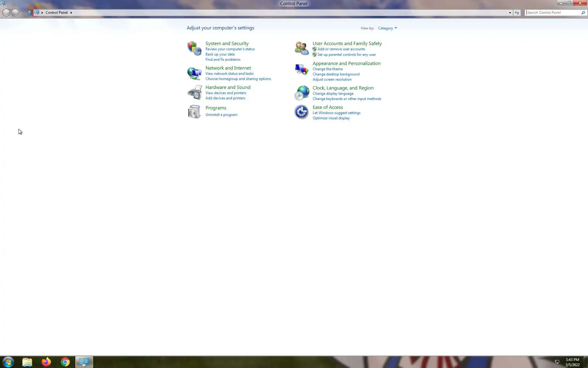The image size is (588, 368).
Task: Click the Network and Internet globe icon
Action: pos(194,73)
